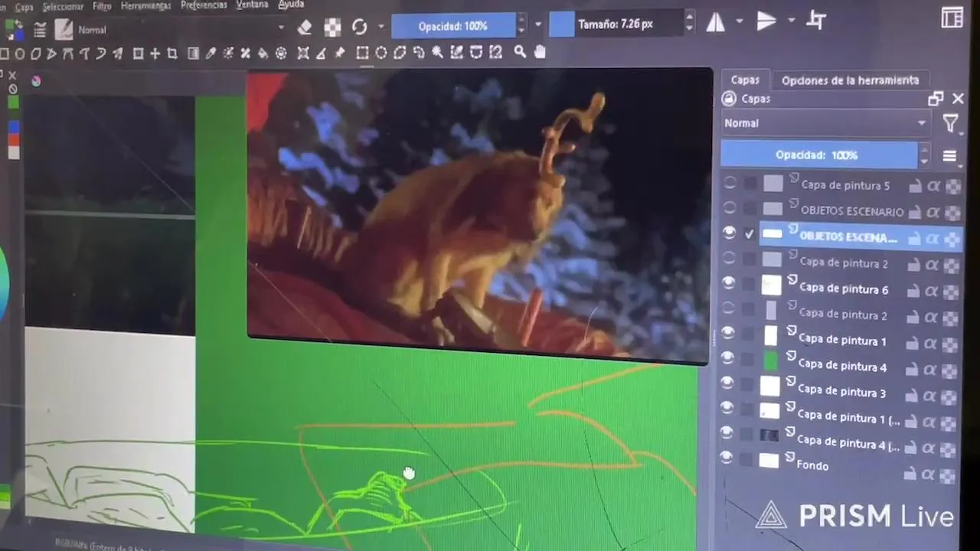Show Capa de pintura 5 layer
The height and width of the screenshot is (551, 980).
[730, 183]
